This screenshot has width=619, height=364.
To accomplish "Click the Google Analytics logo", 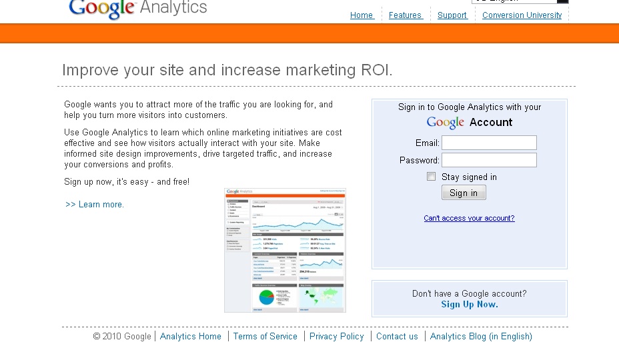I will tap(137, 8).
